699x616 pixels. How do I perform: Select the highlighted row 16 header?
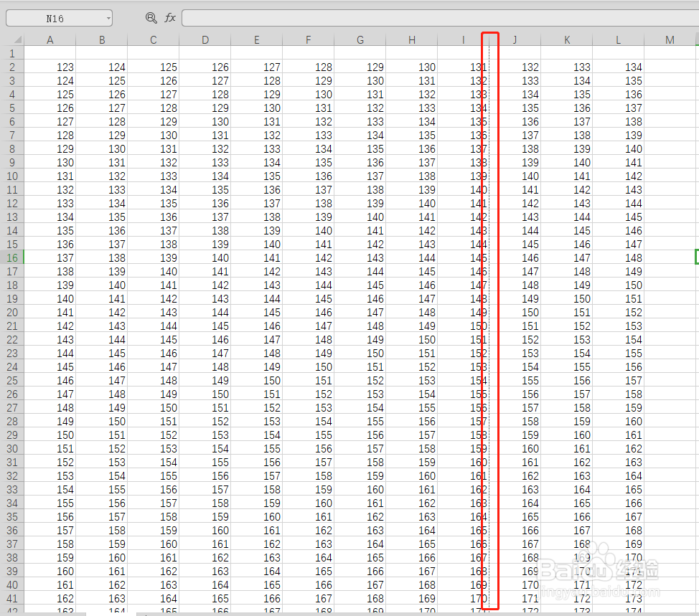pos(12,258)
